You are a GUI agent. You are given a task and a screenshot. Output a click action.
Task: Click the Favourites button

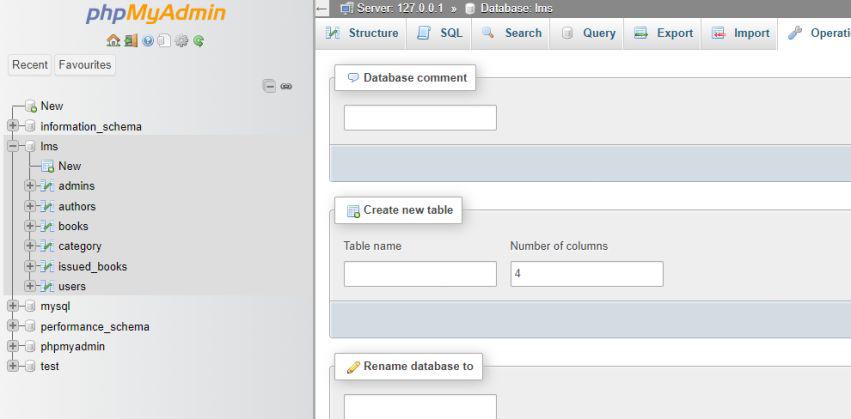[x=85, y=65]
